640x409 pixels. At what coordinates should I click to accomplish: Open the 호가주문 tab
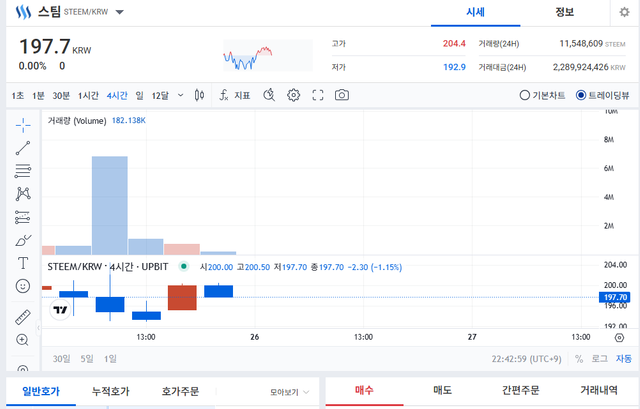(180, 391)
